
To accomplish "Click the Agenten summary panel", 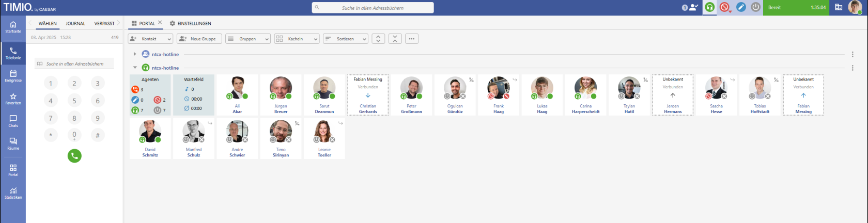I will (150, 95).
